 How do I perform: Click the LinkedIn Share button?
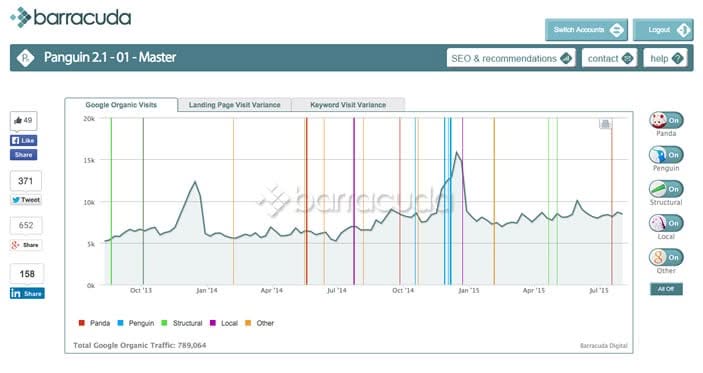27,293
